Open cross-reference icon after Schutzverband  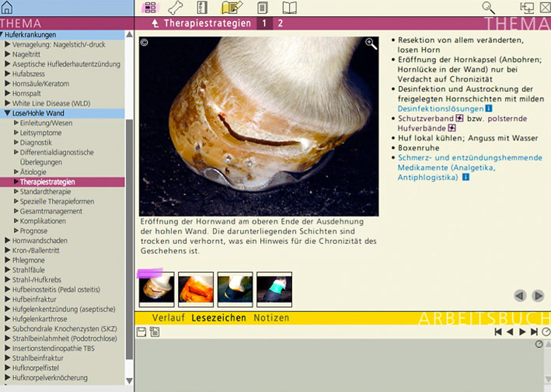coord(459,119)
